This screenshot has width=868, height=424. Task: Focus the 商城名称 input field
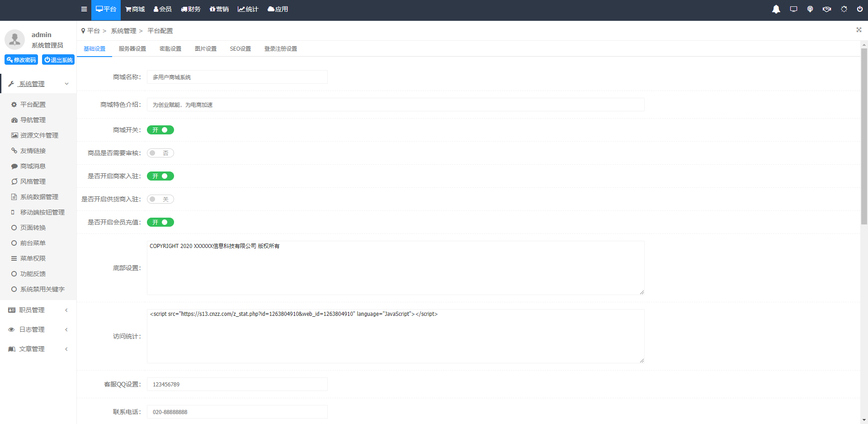[237, 77]
